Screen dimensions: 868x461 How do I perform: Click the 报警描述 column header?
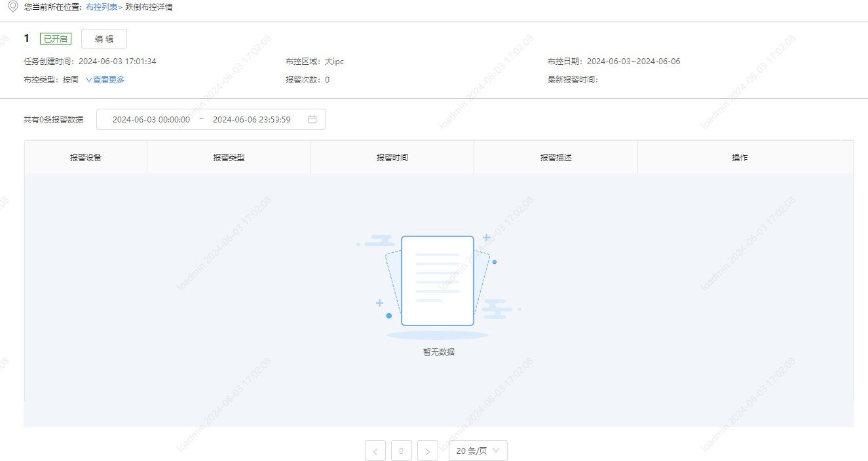(556, 158)
